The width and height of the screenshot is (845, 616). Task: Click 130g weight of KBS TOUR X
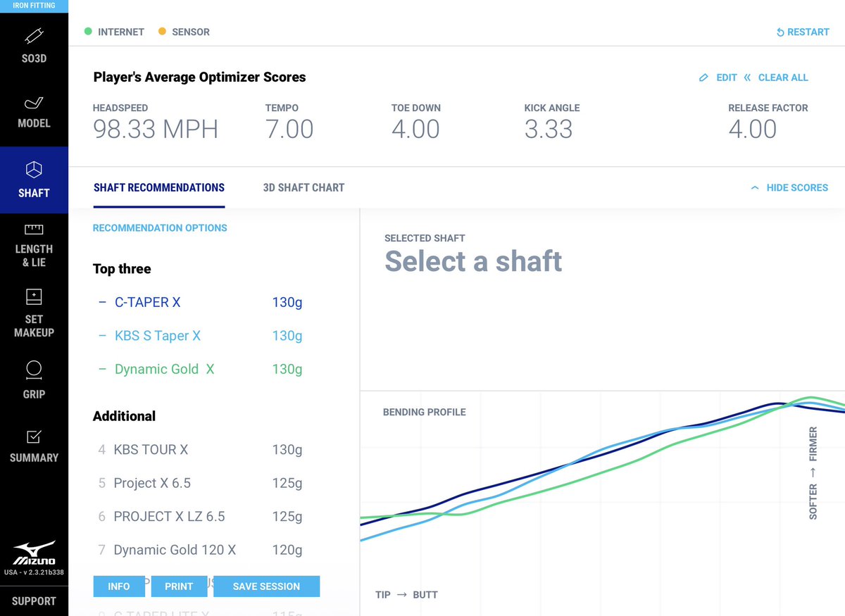287,449
